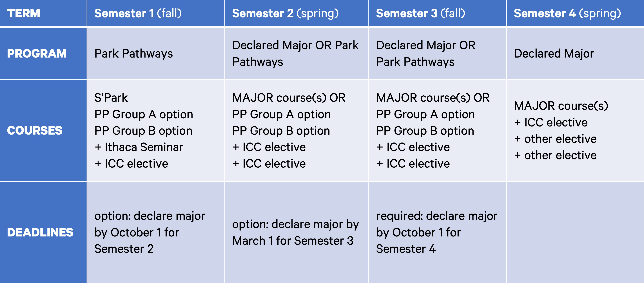The image size is (644, 283).
Task: Select the Semester 1 (fall) column header
Action: pos(156,13)
